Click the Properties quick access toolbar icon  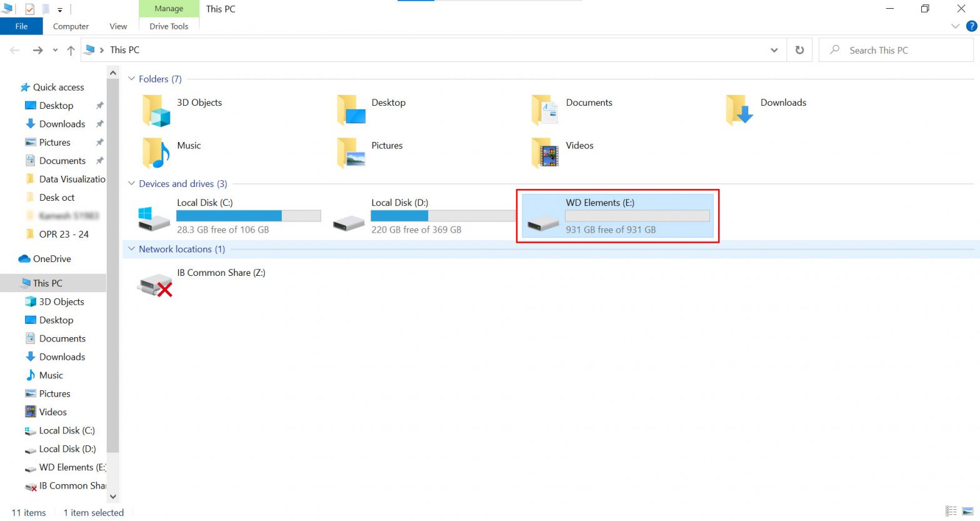coord(29,9)
